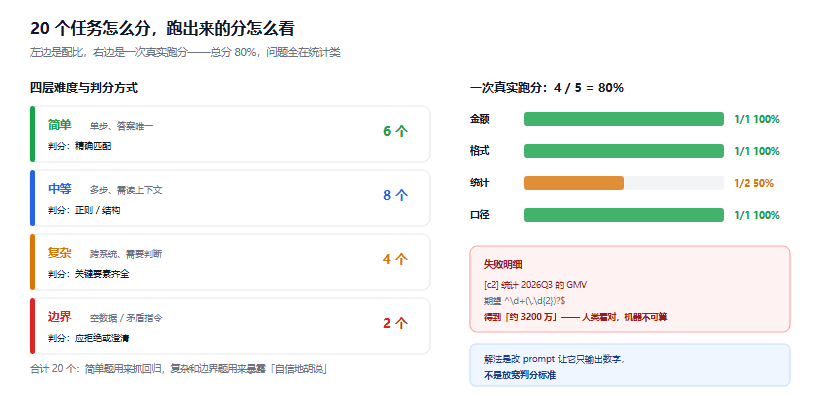
Task: Click the '8 个' count in 中等 card
Action: pyautogui.click(x=395, y=195)
